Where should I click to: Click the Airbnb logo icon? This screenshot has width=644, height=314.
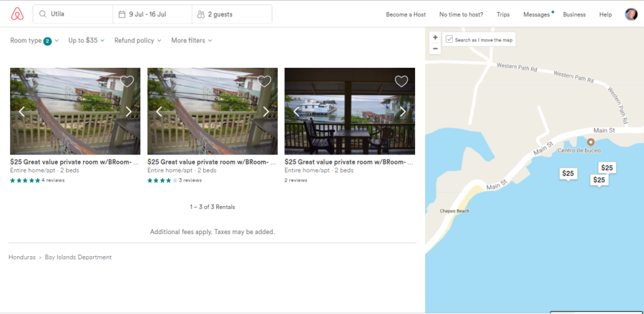pyautogui.click(x=17, y=14)
